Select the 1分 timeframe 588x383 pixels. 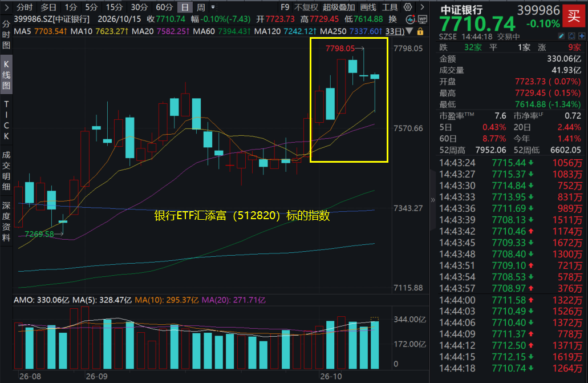[71, 7]
